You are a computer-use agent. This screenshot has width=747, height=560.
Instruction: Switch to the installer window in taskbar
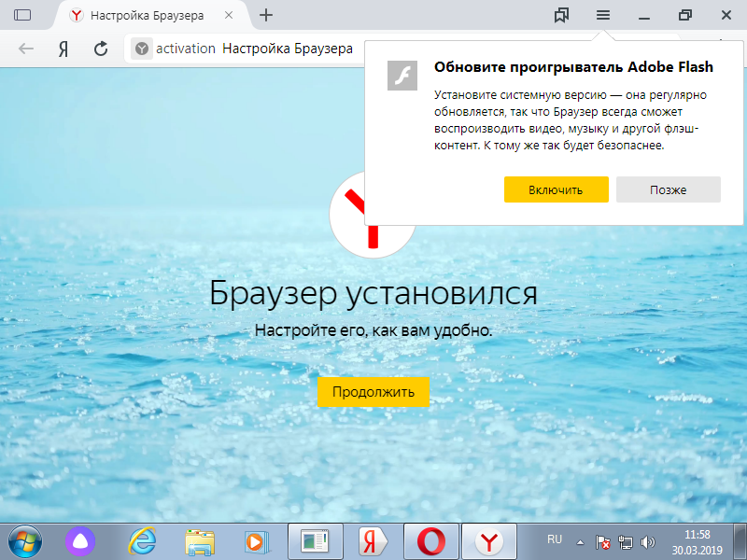pyautogui.click(x=316, y=542)
